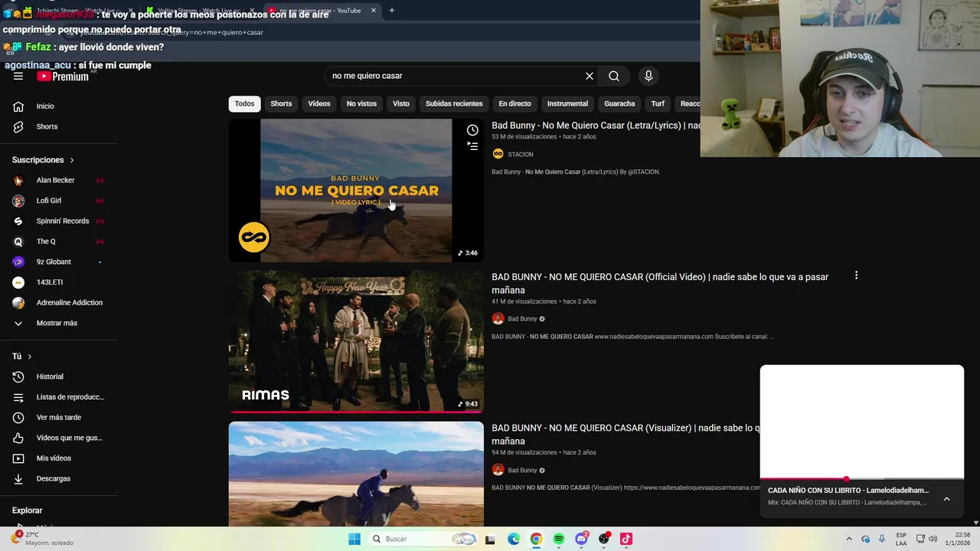The height and width of the screenshot is (551, 980).
Task: Clear the search box with the X icon
Action: [x=590, y=76]
